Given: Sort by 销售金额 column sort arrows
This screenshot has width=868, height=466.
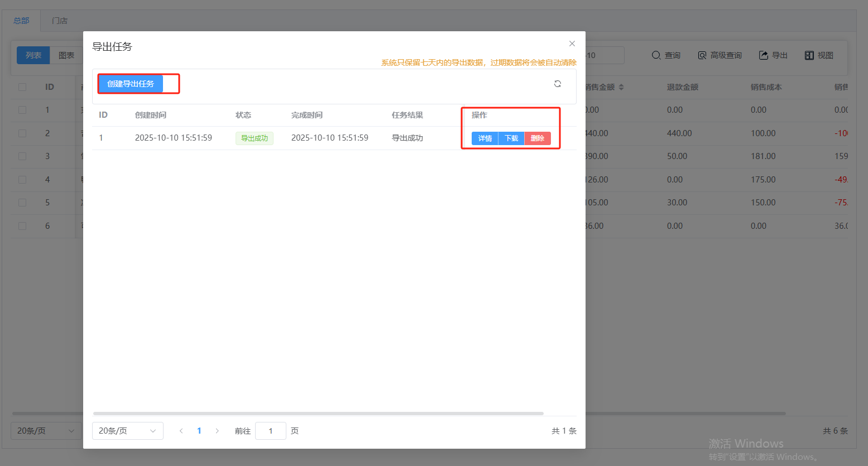Looking at the screenshot, I should (x=621, y=87).
